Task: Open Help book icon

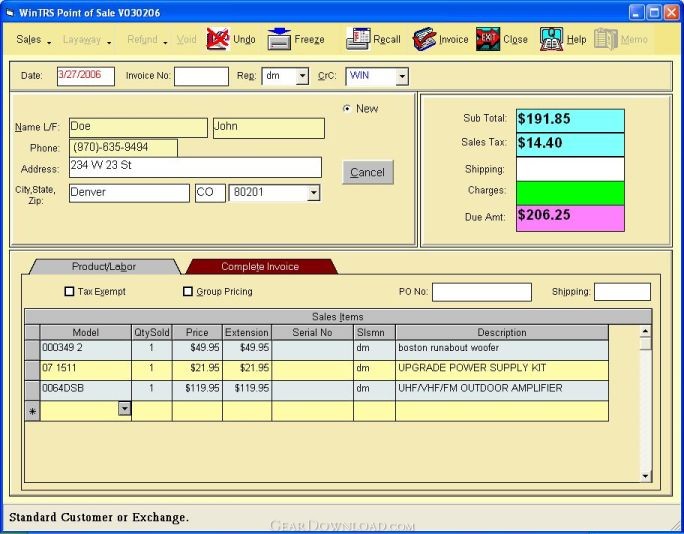Action: coord(551,39)
